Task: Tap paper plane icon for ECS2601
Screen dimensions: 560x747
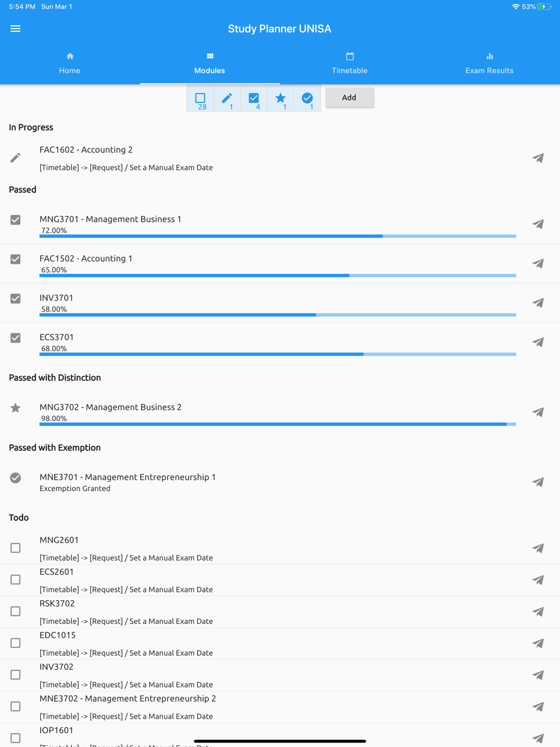Action: (538, 580)
